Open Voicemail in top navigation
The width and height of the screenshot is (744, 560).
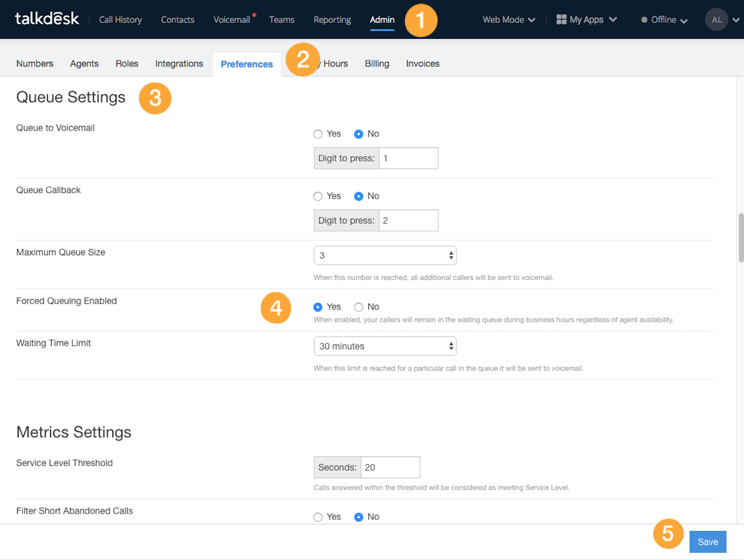(x=232, y=19)
